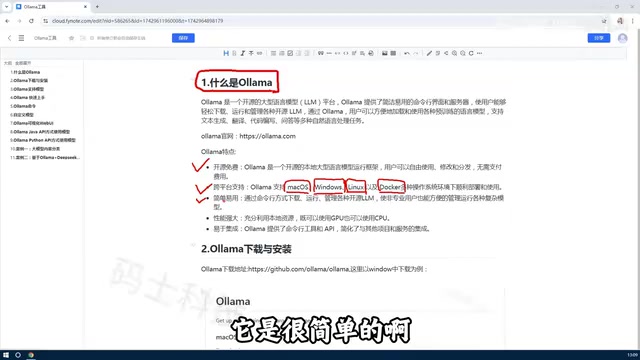Undo the last edit
Viewport: 640px width, 360px height.
(x=407, y=53)
